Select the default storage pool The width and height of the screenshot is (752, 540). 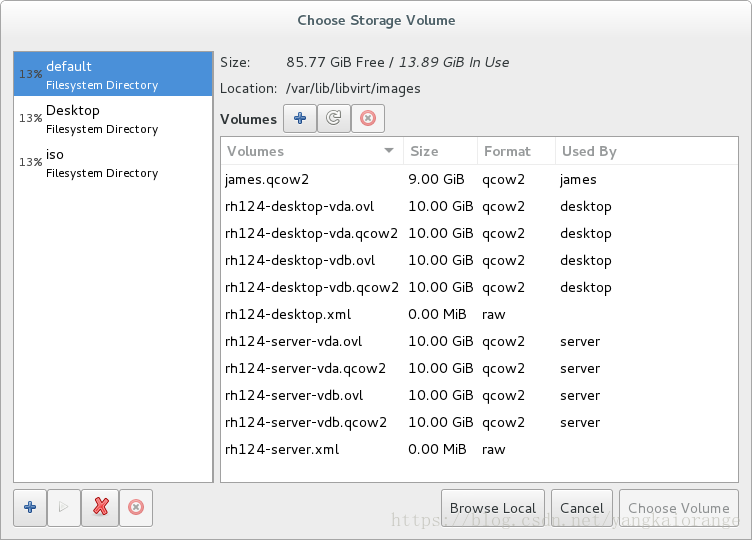[x=113, y=74]
